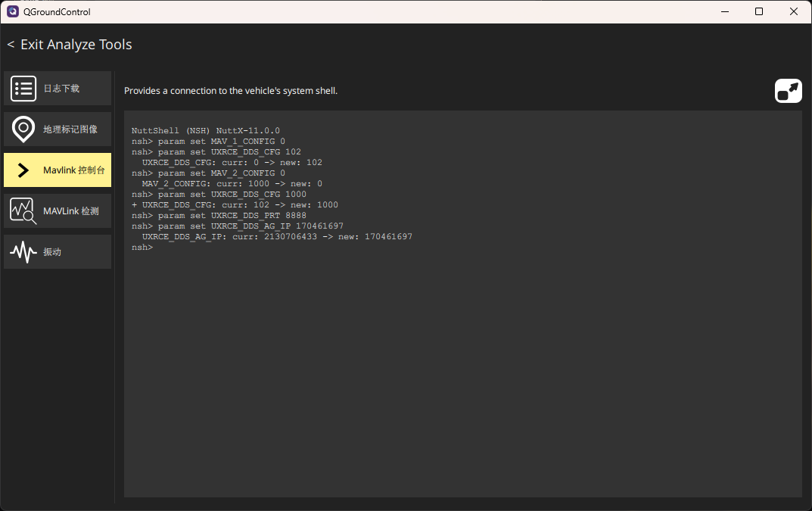Click the geotag images pin icon

pyautogui.click(x=23, y=129)
